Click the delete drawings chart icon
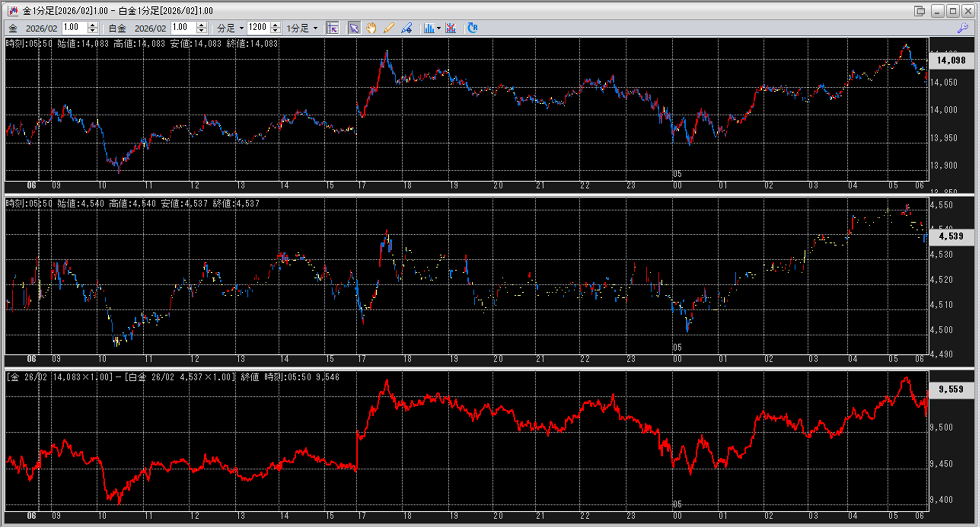Screen dimensions: 980x528 [451, 28]
